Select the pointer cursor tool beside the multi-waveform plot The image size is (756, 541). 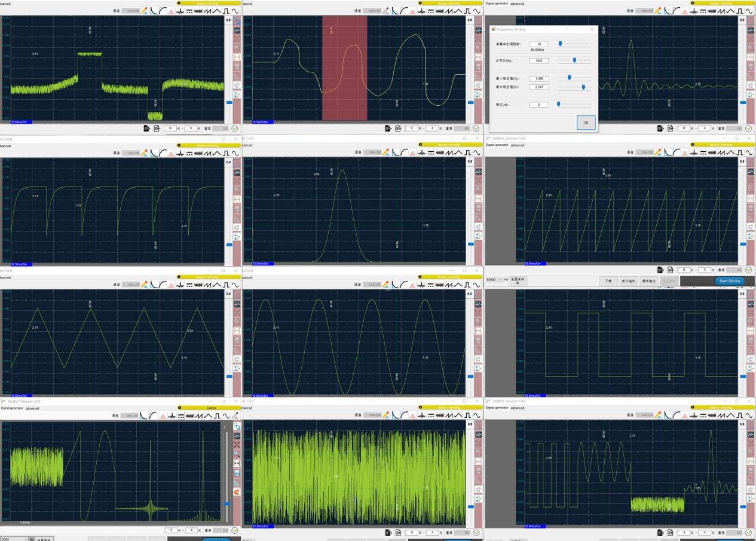[x=237, y=427]
